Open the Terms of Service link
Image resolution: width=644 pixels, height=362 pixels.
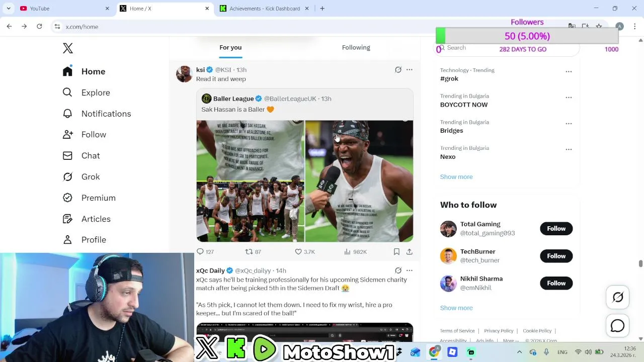[x=457, y=331]
